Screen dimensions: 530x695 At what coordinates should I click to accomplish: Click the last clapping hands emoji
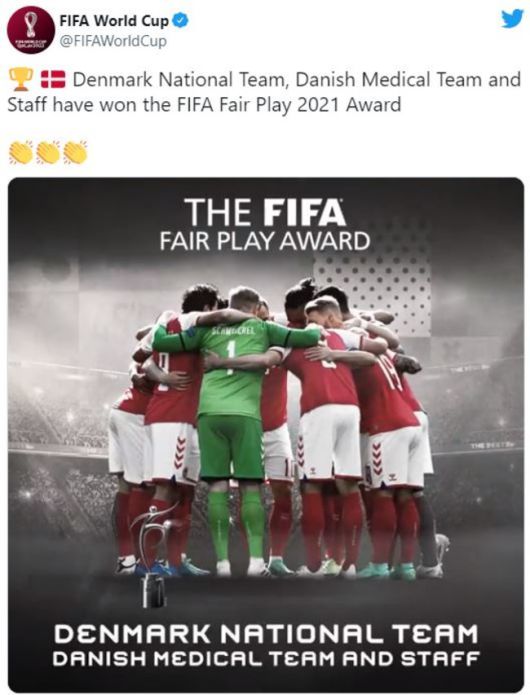click(74, 152)
